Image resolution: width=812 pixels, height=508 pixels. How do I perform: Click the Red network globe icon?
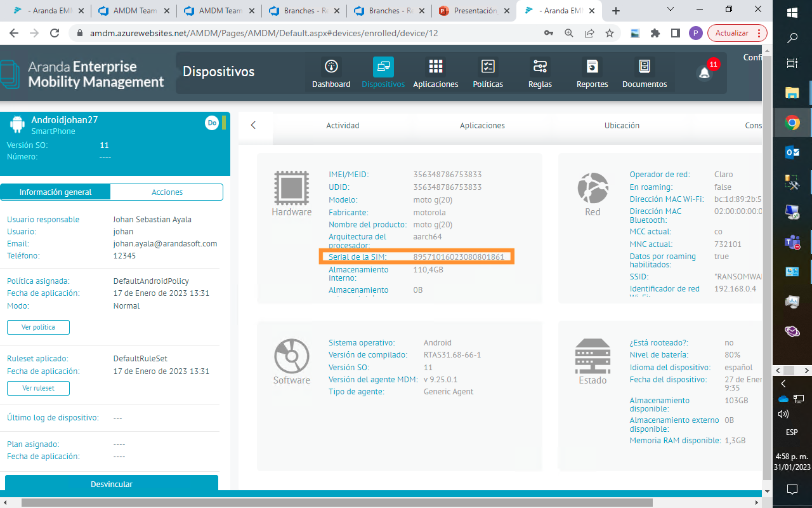click(593, 188)
